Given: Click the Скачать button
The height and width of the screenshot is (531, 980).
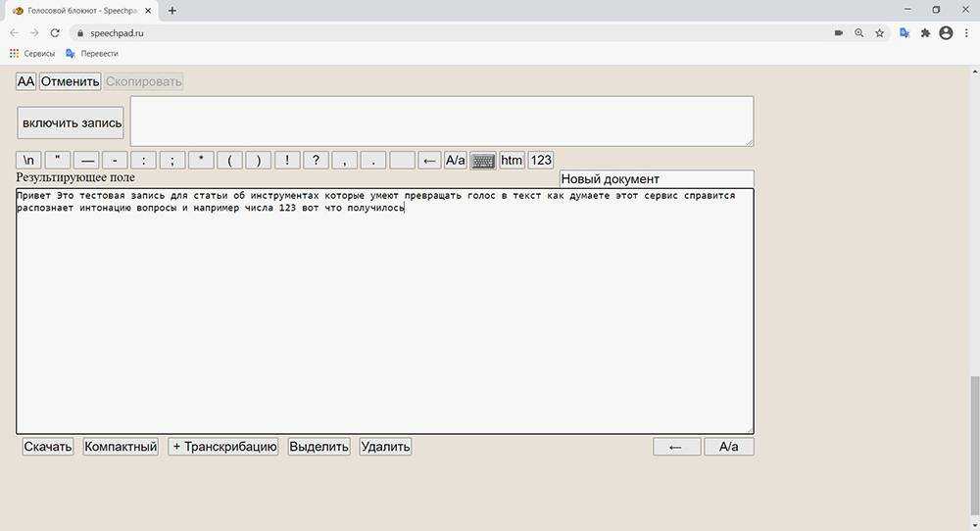Looking at the screenshot, I should [48, 447].
